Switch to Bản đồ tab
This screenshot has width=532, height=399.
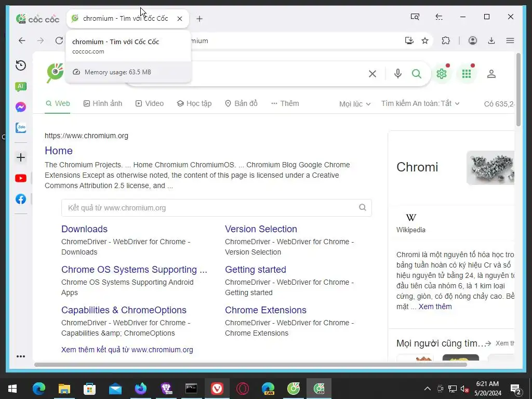242,103
